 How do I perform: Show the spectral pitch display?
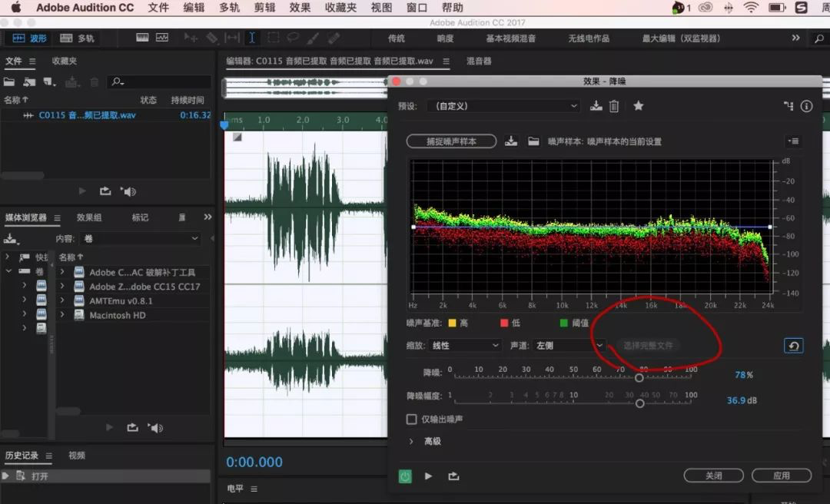click(162, 38)
